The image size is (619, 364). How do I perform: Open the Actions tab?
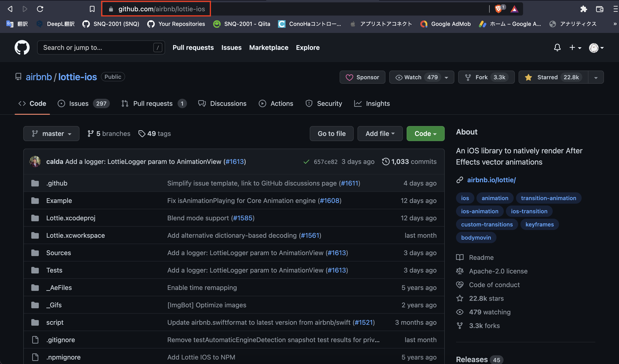click(276, 103)
